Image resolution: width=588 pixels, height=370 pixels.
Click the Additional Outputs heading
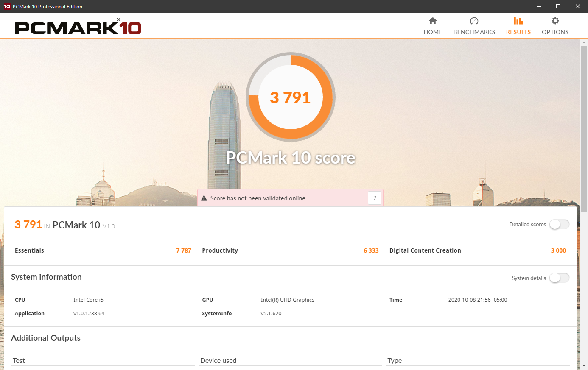coord(46,338)
